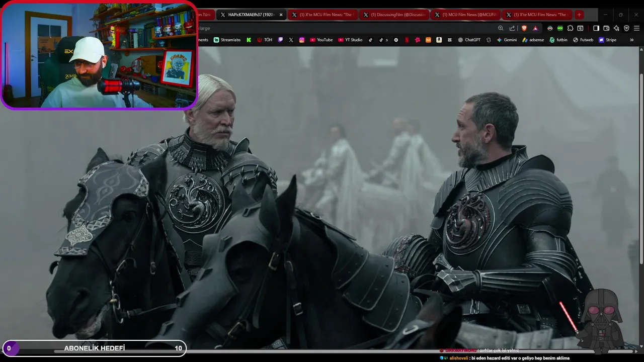Close the HAPlcK7XMAEfh37 tab
The height and width of the screenshot is (362, 644).
[x=281, y=15]
